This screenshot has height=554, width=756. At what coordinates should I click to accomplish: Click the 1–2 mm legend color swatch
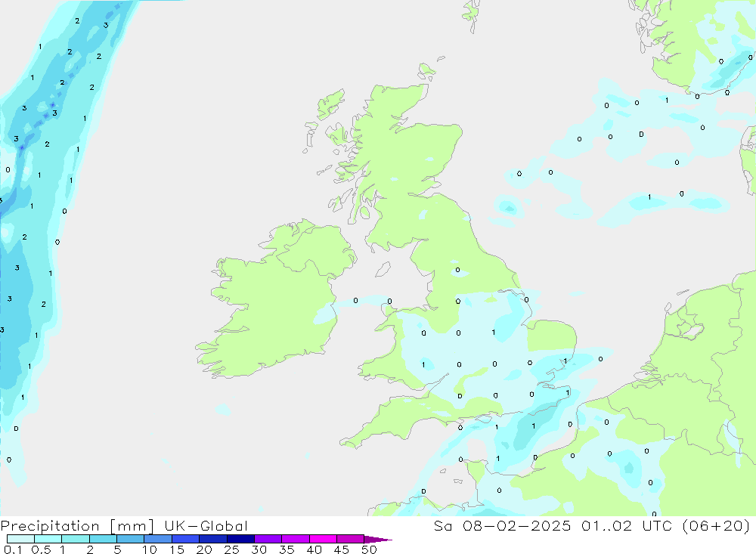coord(76,539)
